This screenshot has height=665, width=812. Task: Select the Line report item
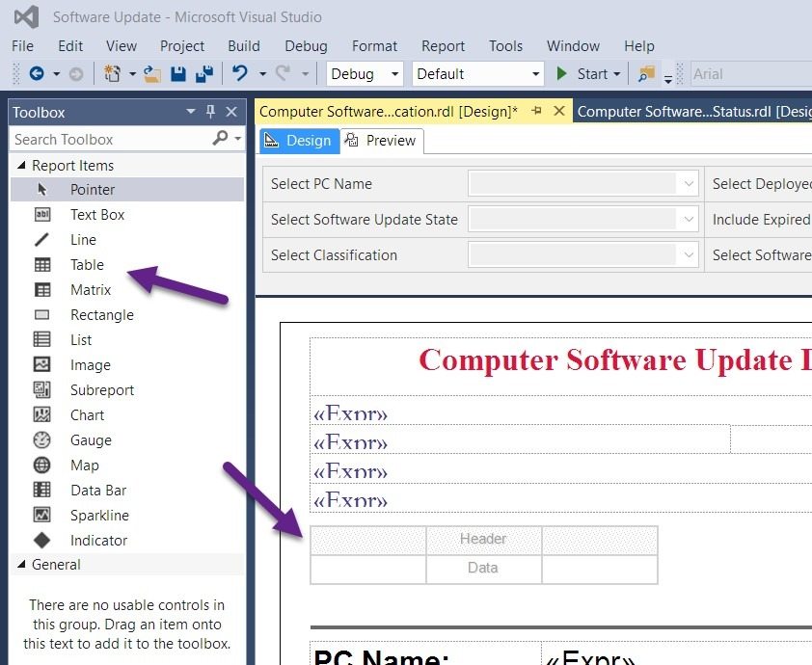click(127, 240)
